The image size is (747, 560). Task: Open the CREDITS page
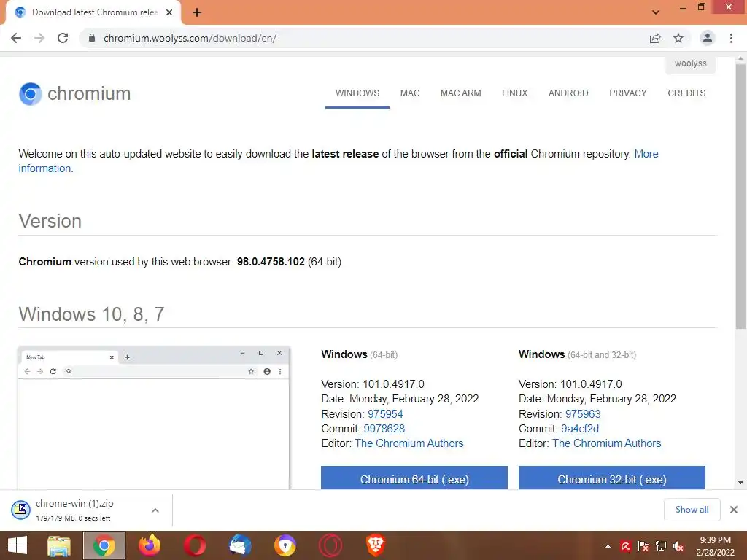coord(686,93)
